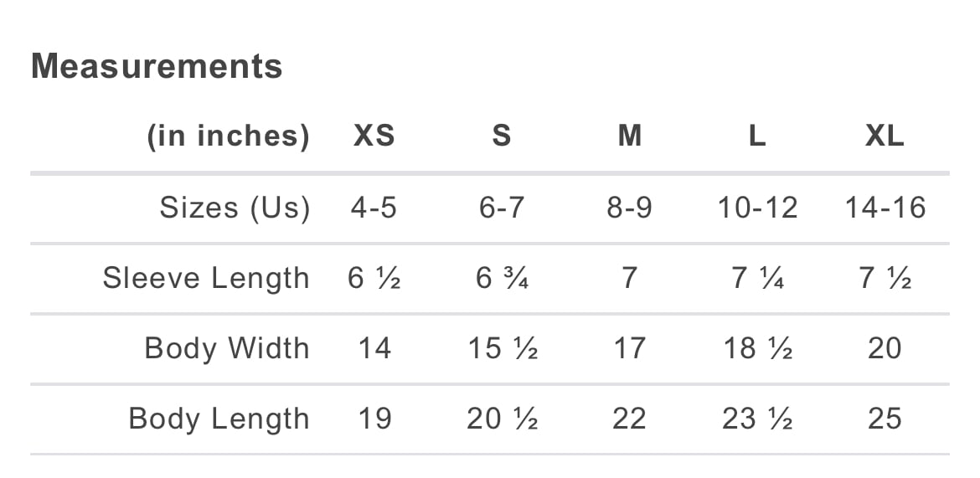Click the Body Length row label
Screen dimensions: 980x478
point(219,419)
